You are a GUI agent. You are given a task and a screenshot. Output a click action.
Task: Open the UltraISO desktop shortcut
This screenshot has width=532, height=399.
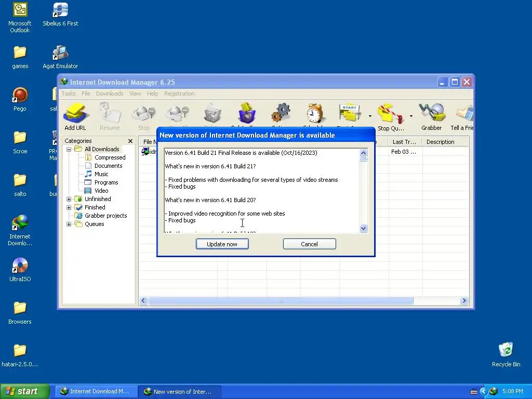click(20, 270)
